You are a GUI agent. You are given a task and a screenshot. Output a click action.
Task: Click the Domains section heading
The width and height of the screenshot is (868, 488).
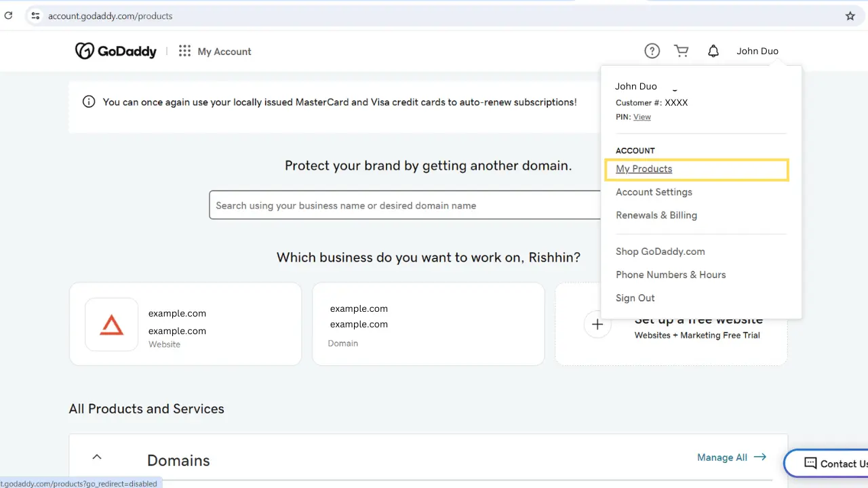pyautogui.click(x=178, y=461)
